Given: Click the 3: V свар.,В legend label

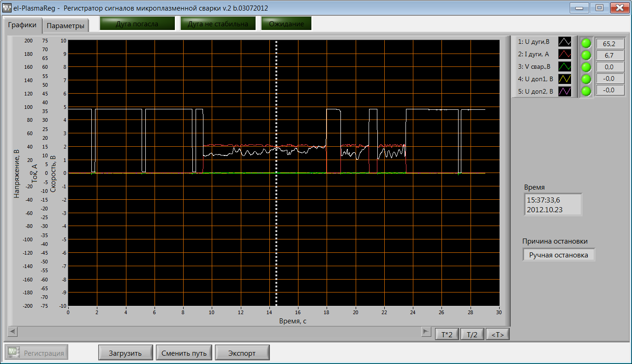Looking at the screenshot, I should 535,66.
